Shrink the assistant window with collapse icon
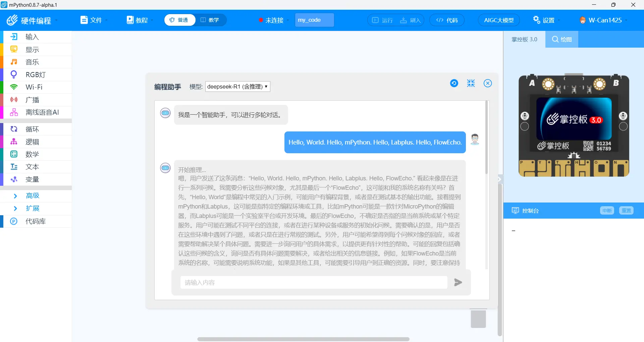 (471, 83)
